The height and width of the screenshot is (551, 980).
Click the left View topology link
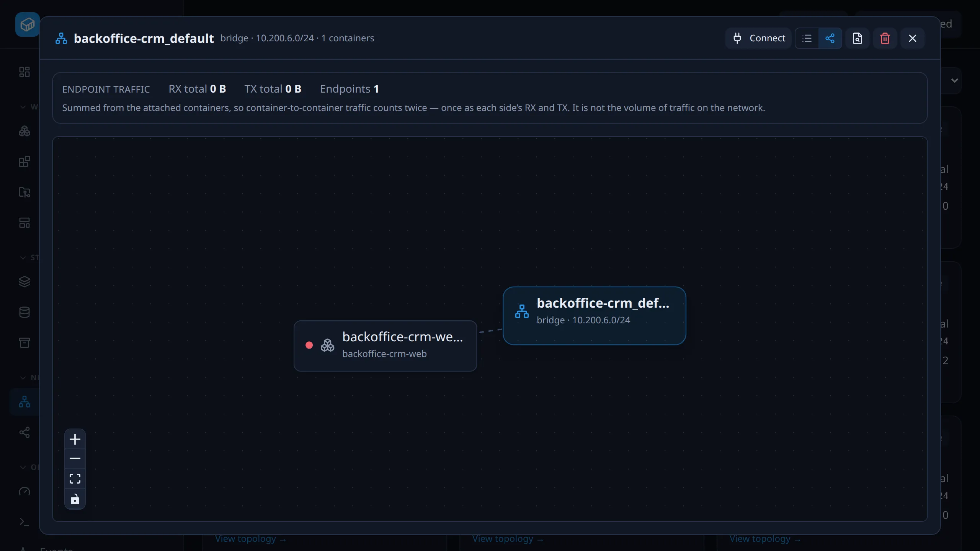point(251,539)
